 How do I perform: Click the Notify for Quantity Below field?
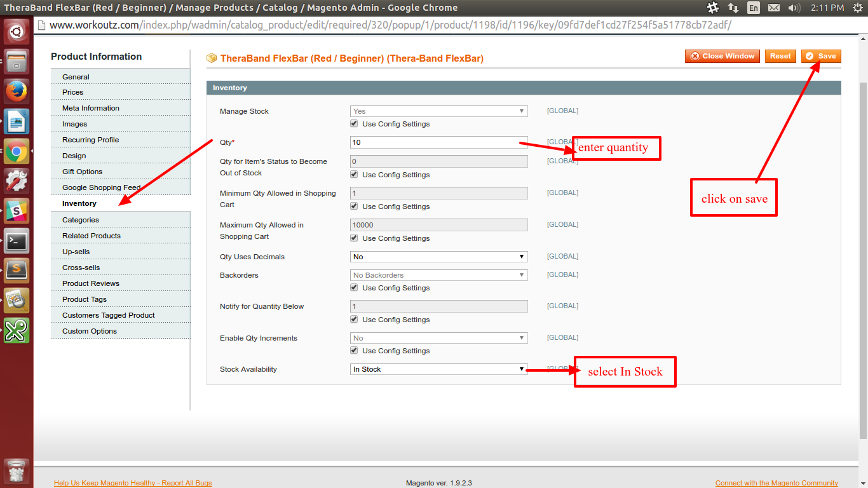pos(439,306)
